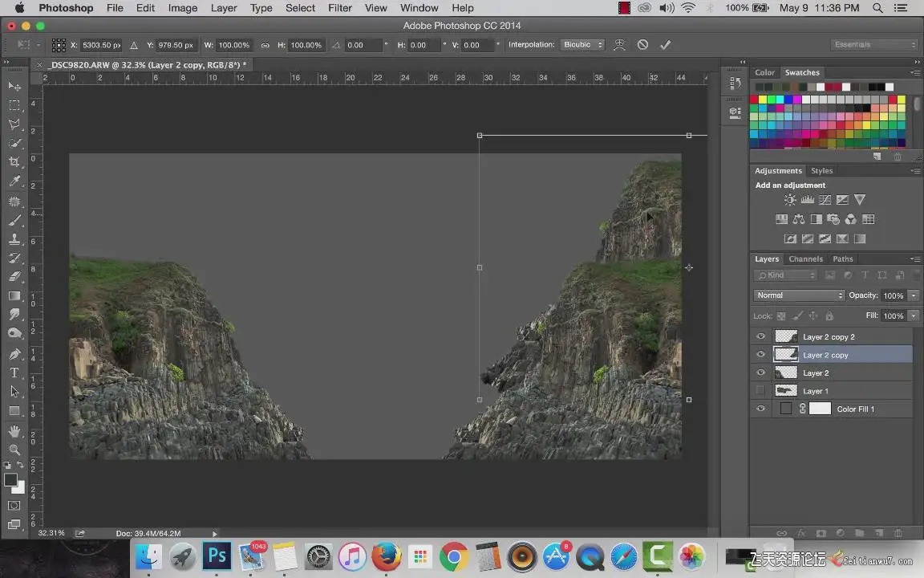Expand the Opacity slider dropdown arrow
Viewport: 924px width, 578px height.
913,295
